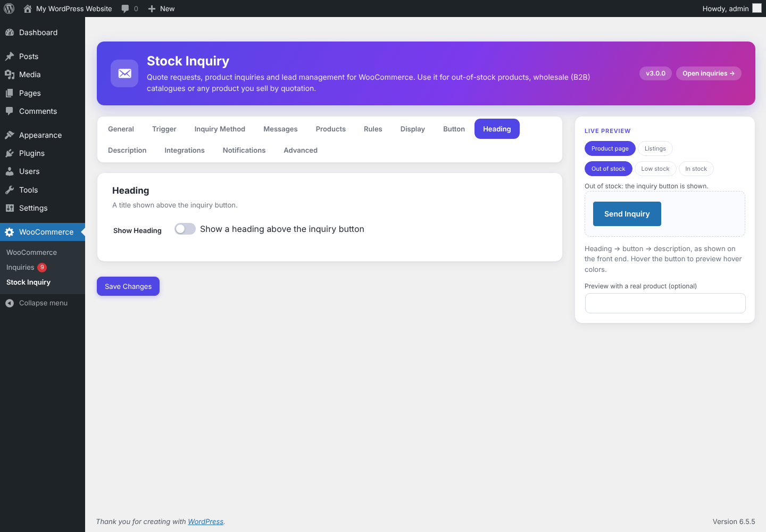Switch to the Advanced tab
This screenshot has width=766, height=532.
[x=301, y=150]
